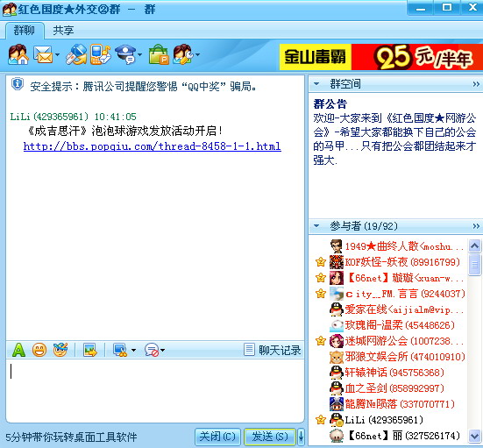Screen dimensions: 483x448
Task: Click the send picture icon
Action: point(90,350)
